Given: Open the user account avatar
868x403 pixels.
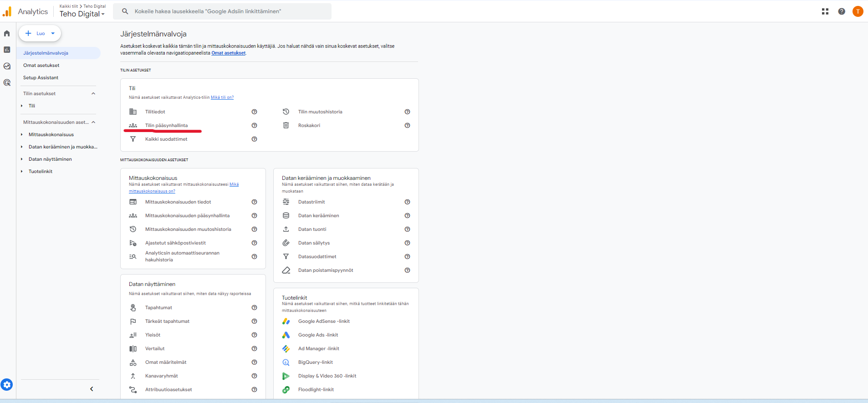Looking at the screenshot, I should [858, 11].
